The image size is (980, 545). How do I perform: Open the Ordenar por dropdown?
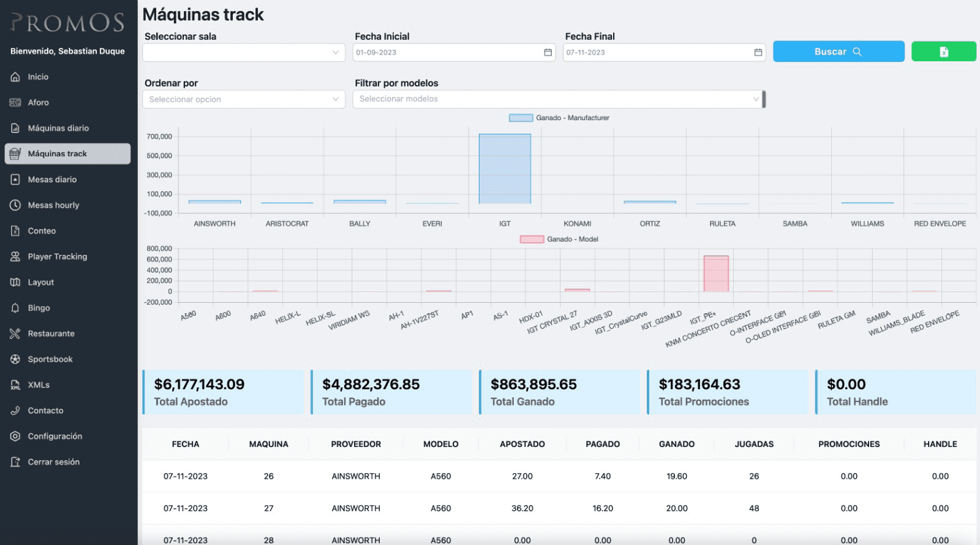click(x=244, y=99)
